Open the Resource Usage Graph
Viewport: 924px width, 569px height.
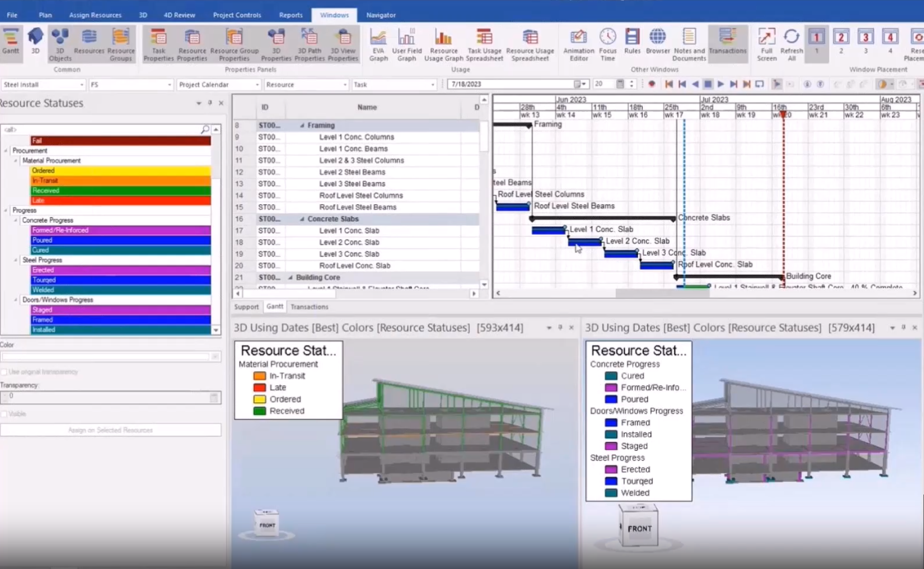click(443, 44)
